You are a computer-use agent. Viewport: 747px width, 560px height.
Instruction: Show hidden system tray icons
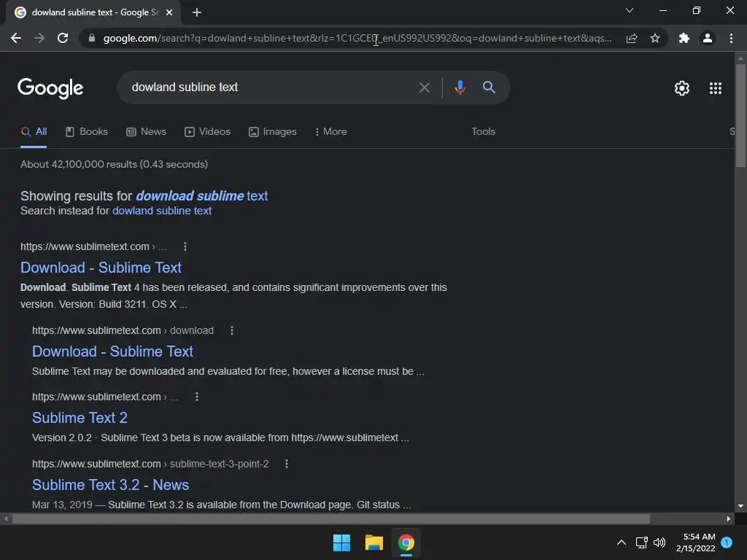622,542
